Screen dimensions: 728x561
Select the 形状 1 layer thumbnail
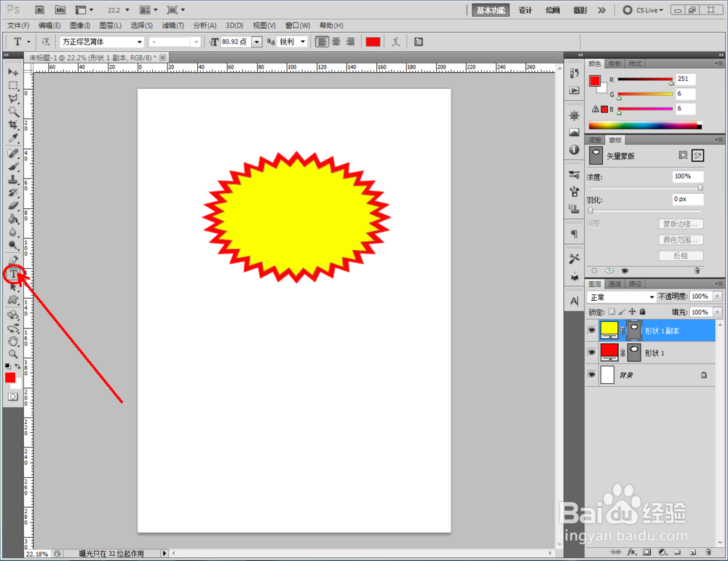pyautogui.click(x=609, y=353)
